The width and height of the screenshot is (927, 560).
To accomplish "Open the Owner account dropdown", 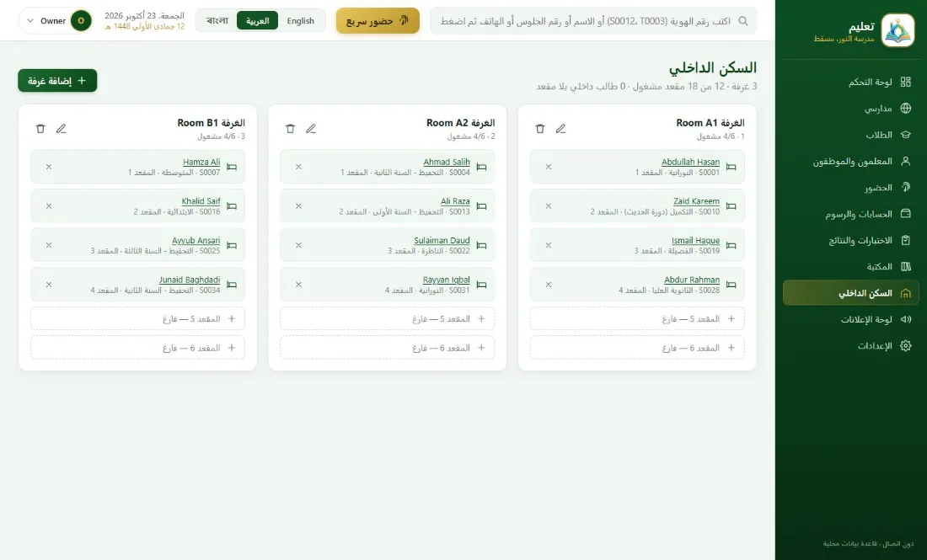I will (56, 21).
